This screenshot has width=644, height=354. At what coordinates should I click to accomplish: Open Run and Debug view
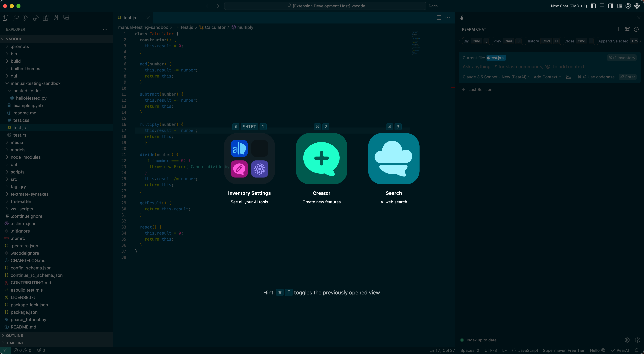click(36, 18)
